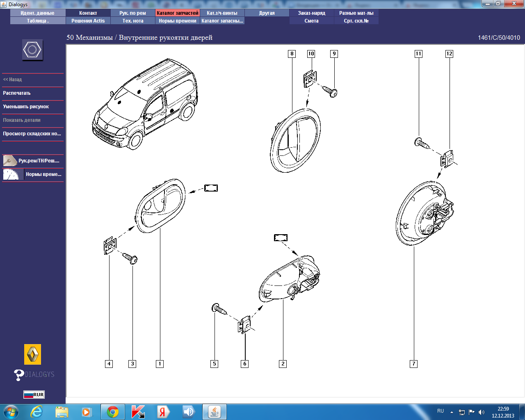Select part callout number 7

(414, 364)
